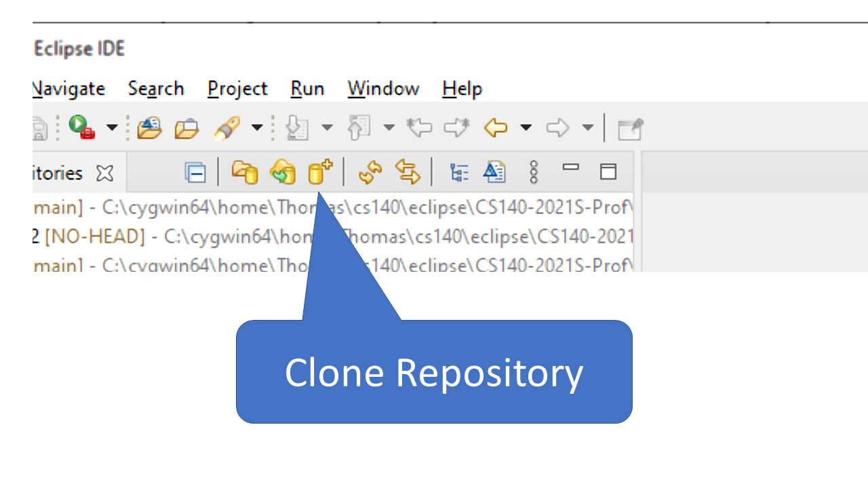Image resolution: width=868 pixels, height=488 pixels.
Task: Click the yellow Back arrow button
Action: click(x=496, y=127)
